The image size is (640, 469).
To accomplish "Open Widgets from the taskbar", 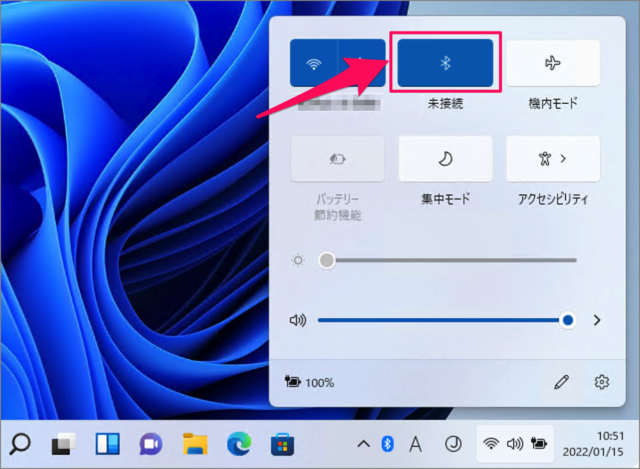I will click(107, 444).
